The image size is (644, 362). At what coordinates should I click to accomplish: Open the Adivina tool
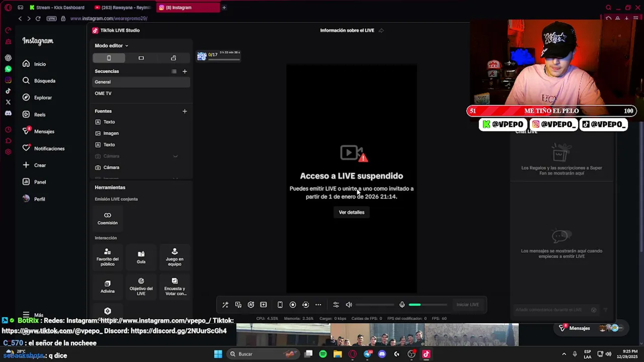108,287
